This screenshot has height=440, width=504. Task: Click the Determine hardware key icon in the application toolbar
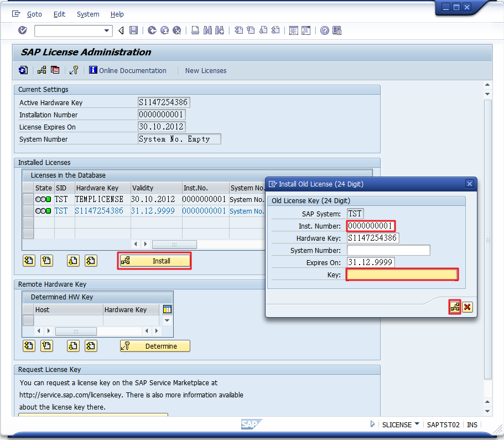click(74, 70)
